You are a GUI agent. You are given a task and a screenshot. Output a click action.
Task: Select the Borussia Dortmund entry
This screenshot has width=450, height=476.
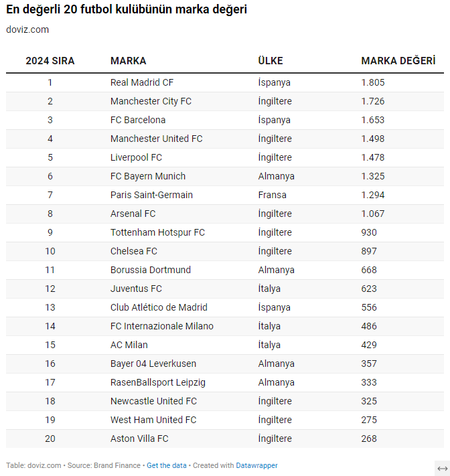coord(151,270)
